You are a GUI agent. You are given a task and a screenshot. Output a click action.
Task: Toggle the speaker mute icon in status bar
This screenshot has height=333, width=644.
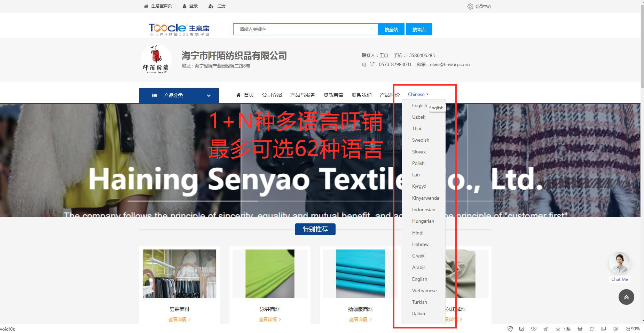(615, 329)
